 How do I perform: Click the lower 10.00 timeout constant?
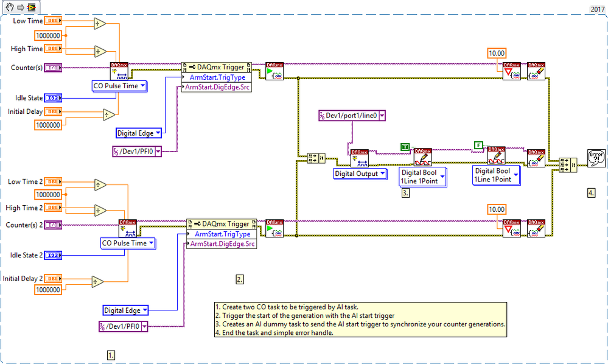pyautogui.click(x=497, y=209)
